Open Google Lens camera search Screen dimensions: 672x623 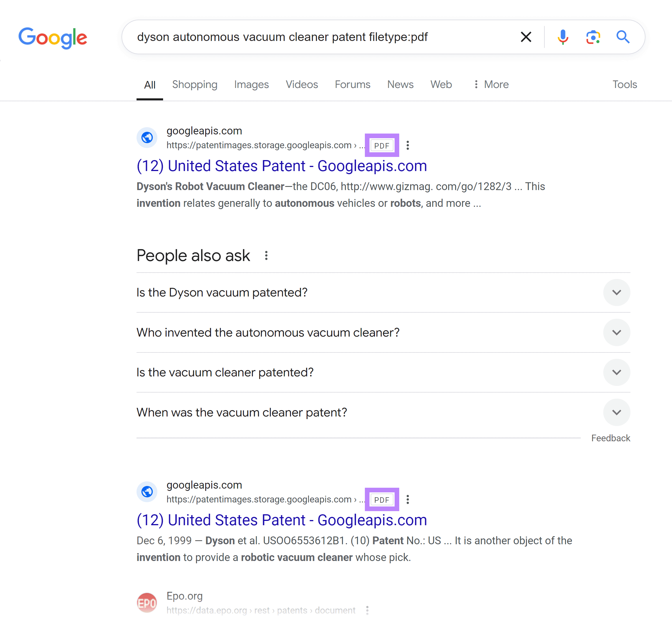(593, 37)
